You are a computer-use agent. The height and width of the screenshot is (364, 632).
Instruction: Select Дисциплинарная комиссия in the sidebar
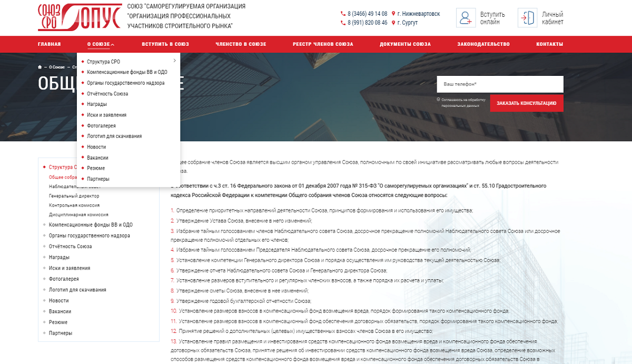(x=78, y=215)
